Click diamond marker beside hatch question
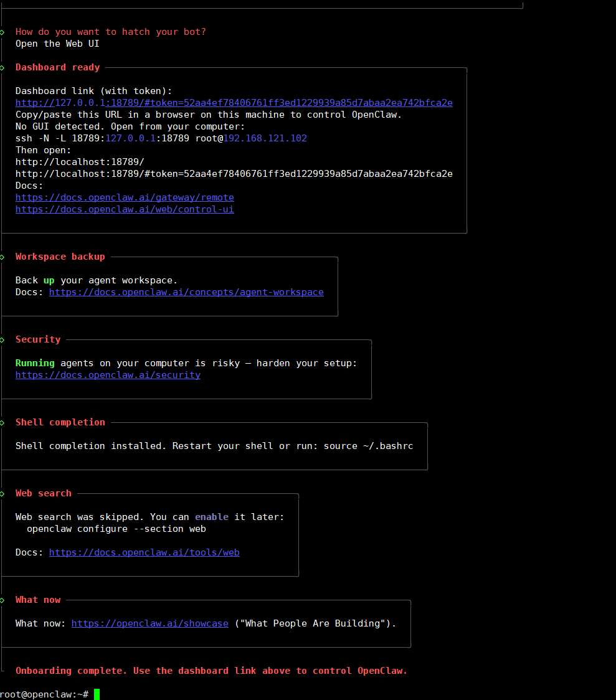This screenshot has height=700, width=616. 2,32
